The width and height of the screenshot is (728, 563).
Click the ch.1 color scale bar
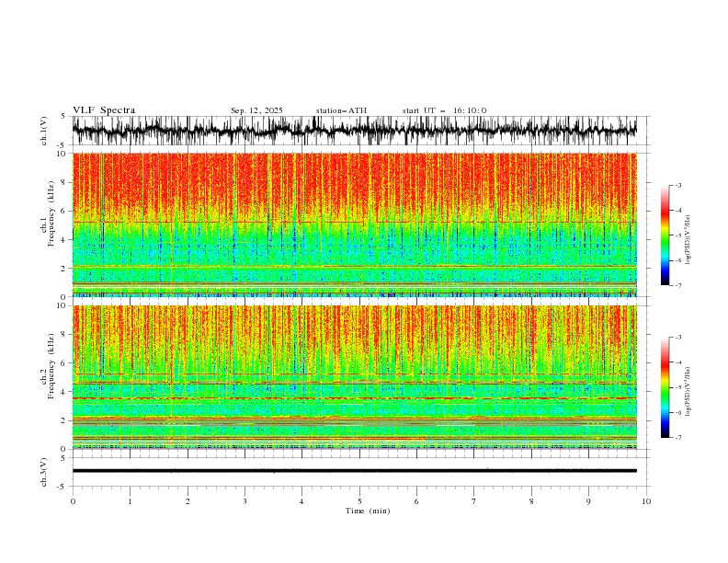(665, 236)
